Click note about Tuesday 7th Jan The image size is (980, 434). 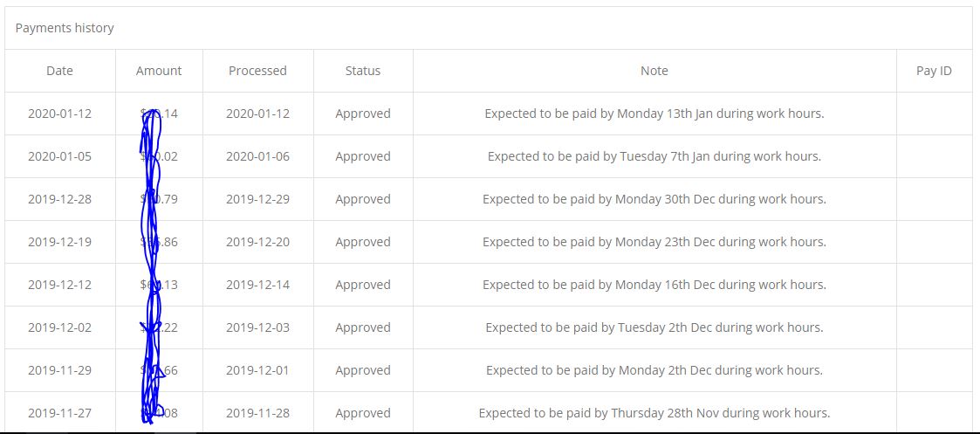[x=654, y=156]
